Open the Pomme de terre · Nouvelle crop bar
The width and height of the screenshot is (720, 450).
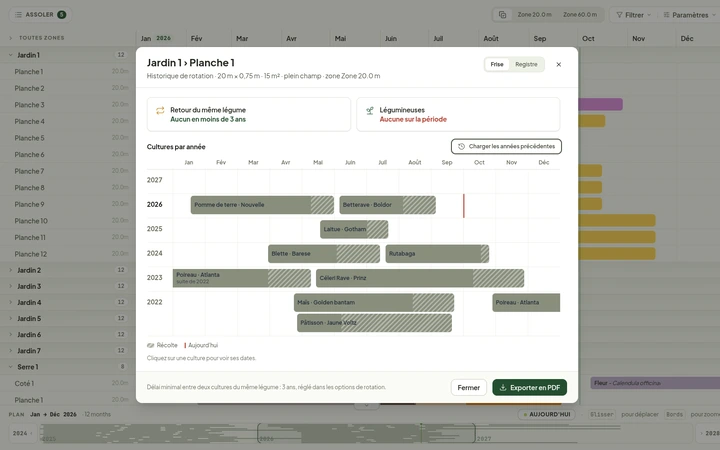262,205
